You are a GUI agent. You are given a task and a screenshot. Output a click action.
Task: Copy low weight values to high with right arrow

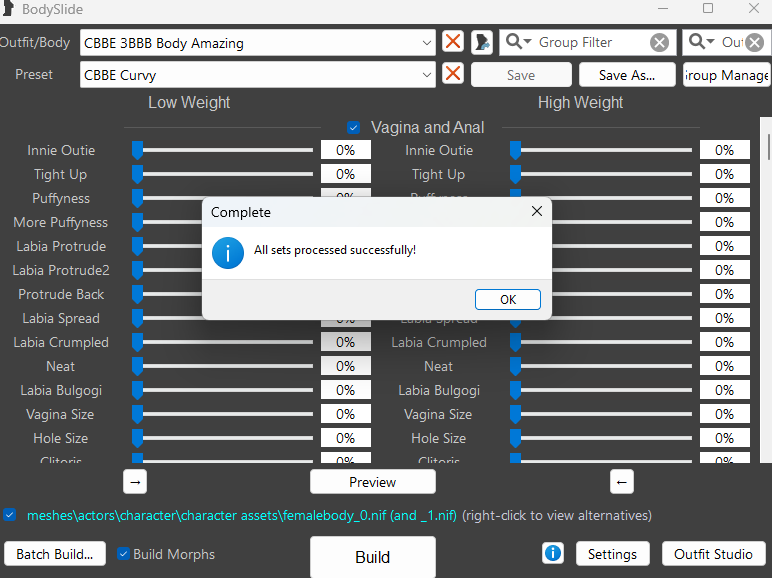(135, 482)
